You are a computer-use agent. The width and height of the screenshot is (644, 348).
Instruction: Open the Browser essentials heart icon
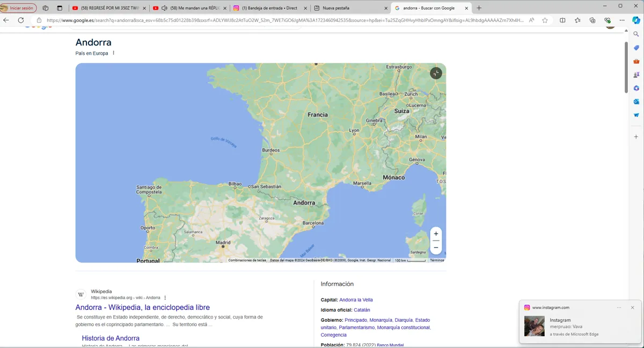pyautogui.click(x=608, y=20)
